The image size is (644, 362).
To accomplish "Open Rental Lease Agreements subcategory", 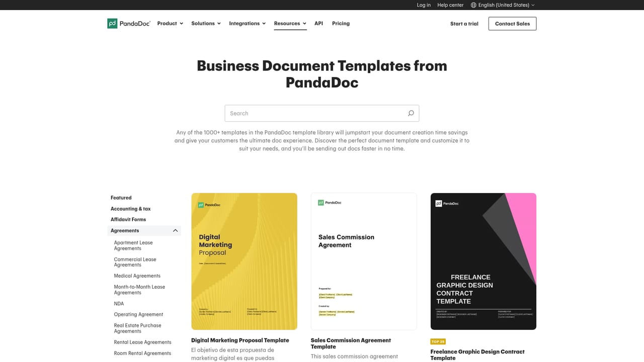I will [142, 342].
